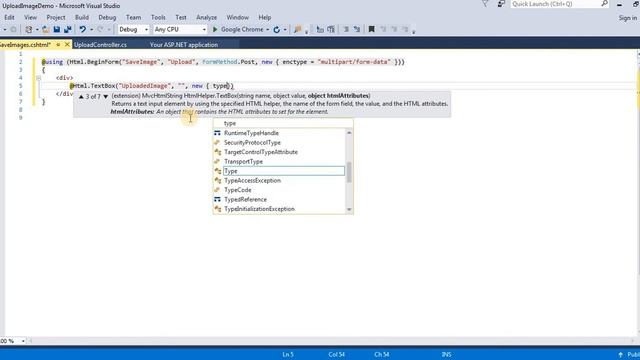Open the Build menu
Viewport: 640px width, 360px height.
[x=82, y=18]
